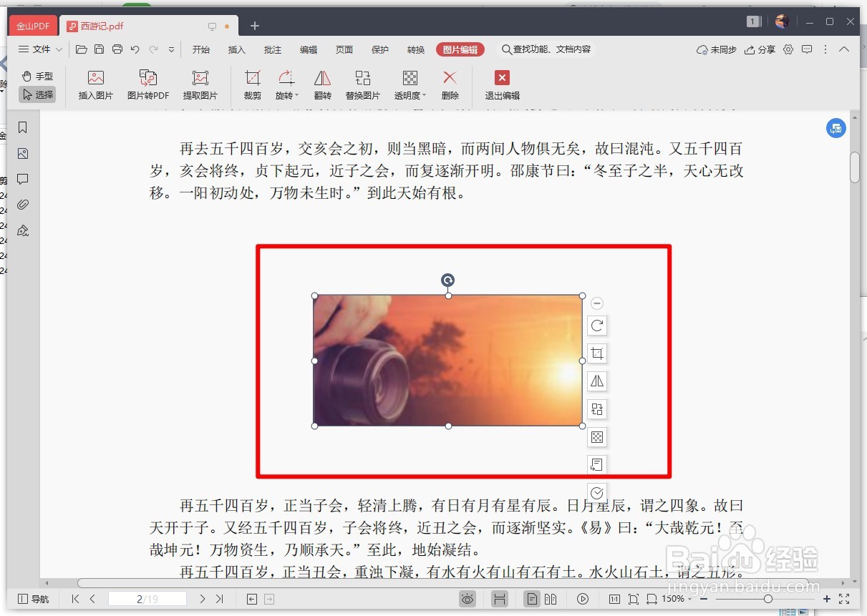Screen dimensions: 867x616
Task: Select the 提取图片 extract image tool
Action: (x=200, y=84)
